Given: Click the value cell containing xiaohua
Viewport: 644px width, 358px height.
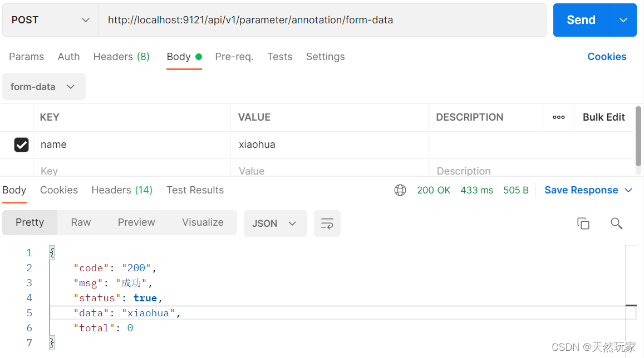Looking at the screenshot, I should point(330,145).
